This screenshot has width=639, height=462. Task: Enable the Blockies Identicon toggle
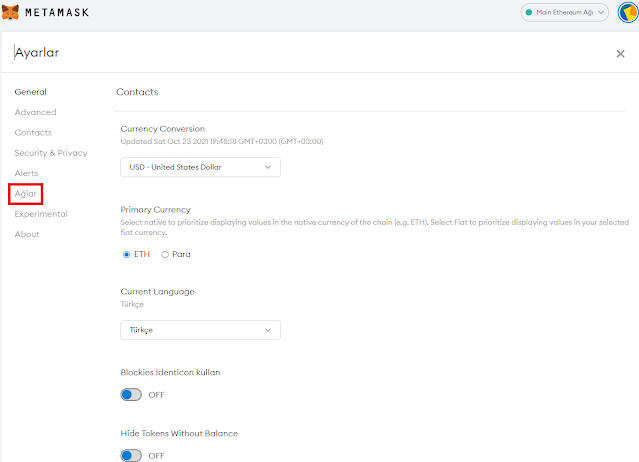click(131, 394)
